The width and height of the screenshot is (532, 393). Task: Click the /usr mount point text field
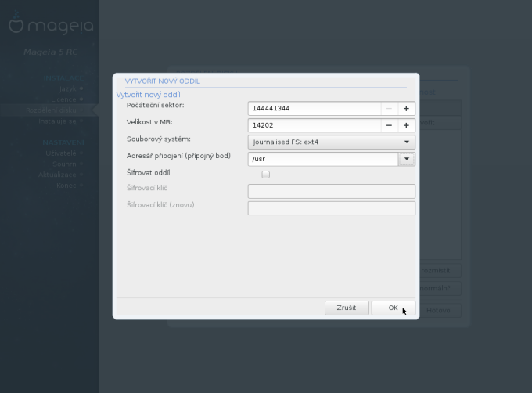point(323,159)
